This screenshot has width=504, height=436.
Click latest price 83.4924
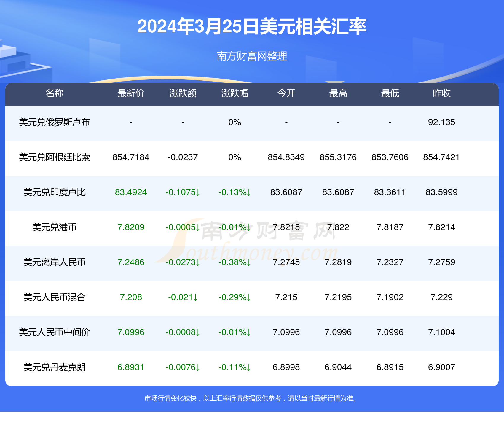click(x=131, y=192)
